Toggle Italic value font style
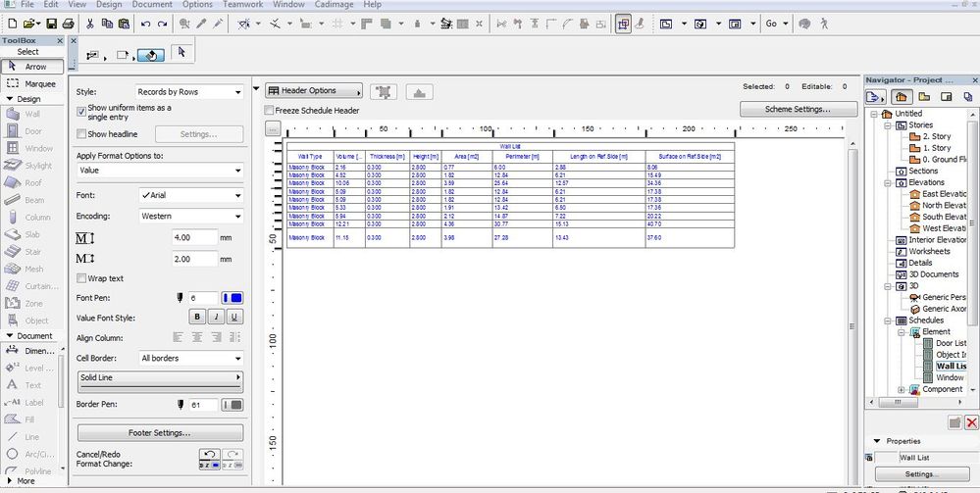Image resolution: width=980 pixels, height=493 pixels. [216, 318]
